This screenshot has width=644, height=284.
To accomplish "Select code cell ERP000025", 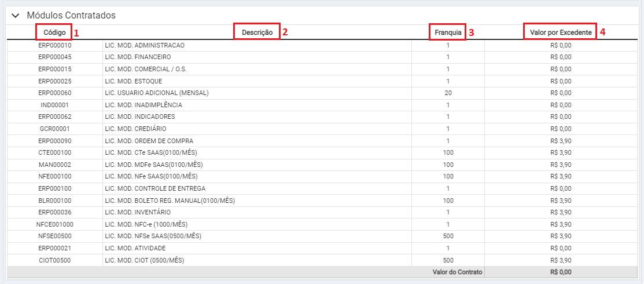I will [54, 81].
